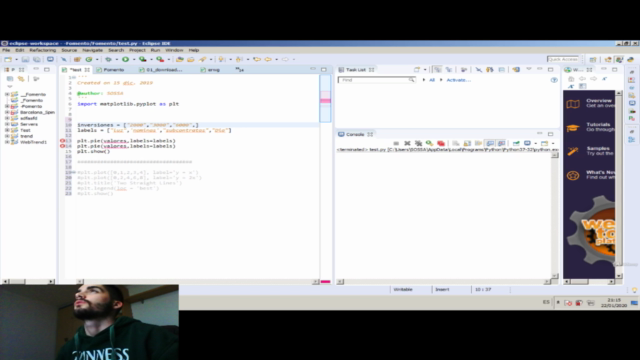Toggle Show Console When Standard Out Changes

point(490,143)
